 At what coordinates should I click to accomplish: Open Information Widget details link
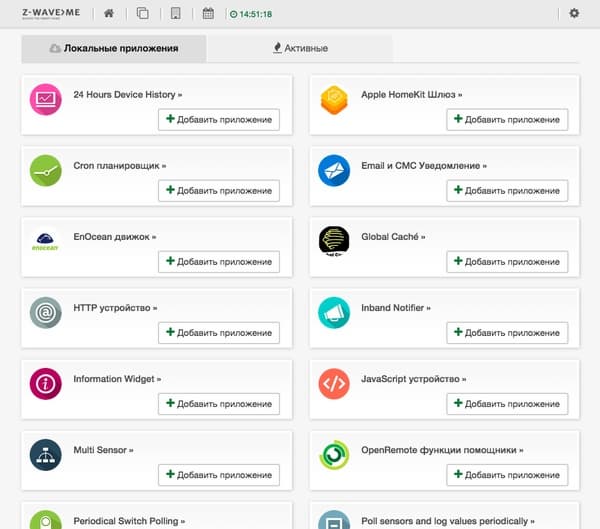(x=117, y=379)
